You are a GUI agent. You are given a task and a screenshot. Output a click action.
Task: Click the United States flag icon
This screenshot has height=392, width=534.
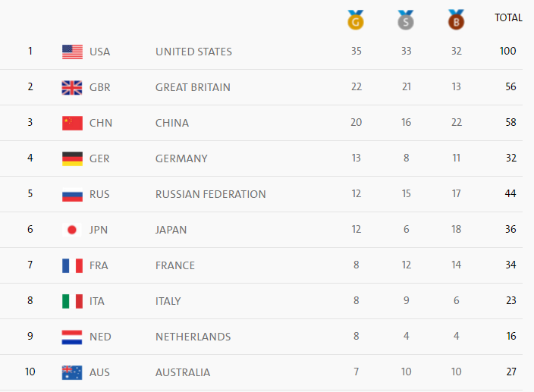pyautogui.click(x=72, y=52)
